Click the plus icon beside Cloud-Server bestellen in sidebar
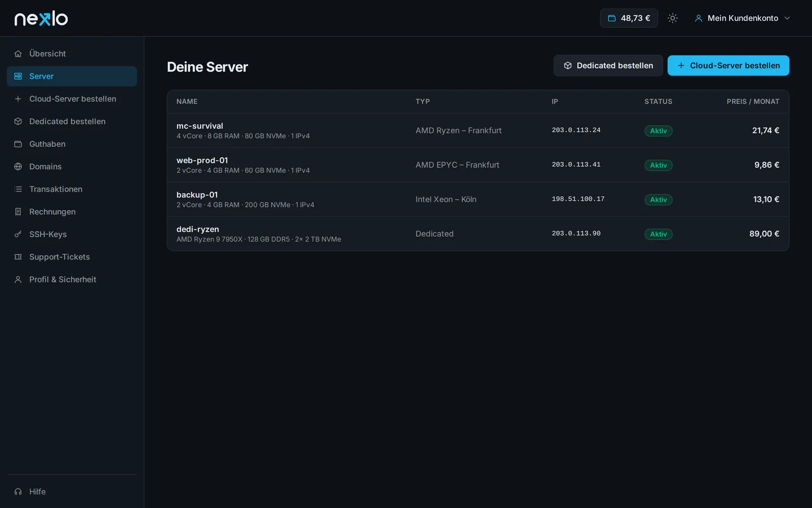 click(x=18, y=99)
